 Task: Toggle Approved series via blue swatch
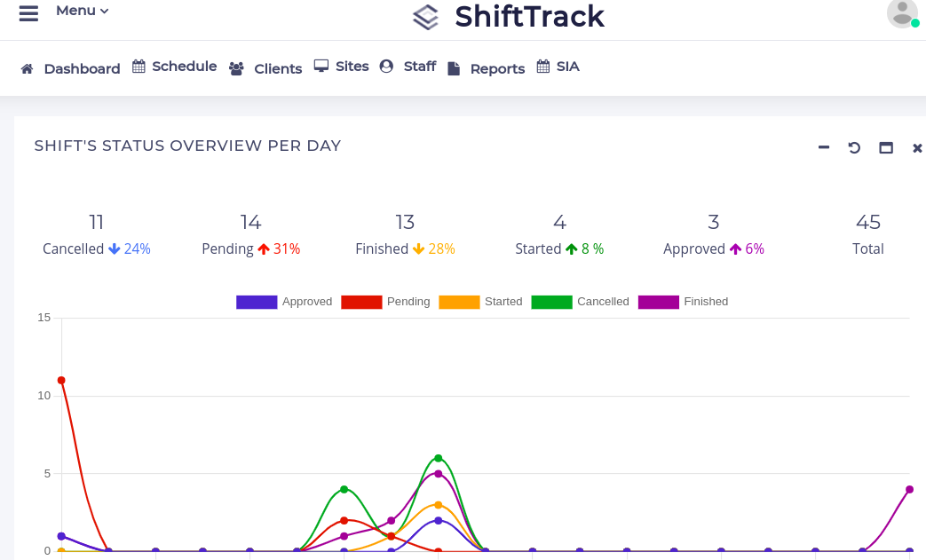(x=257, y=302)
